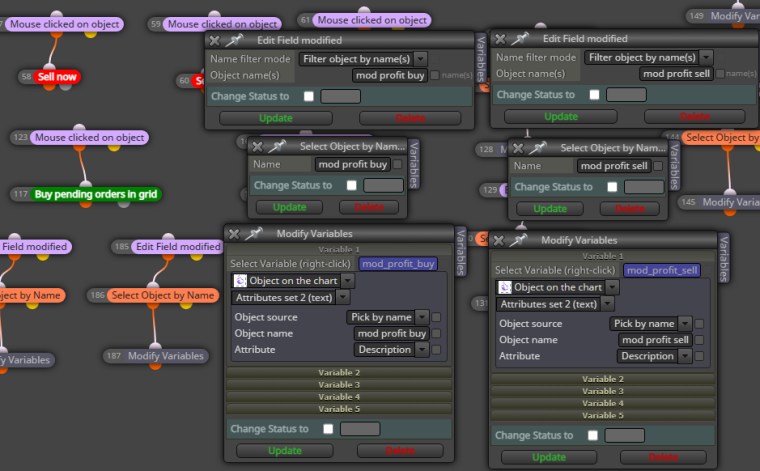Select Mouse clicked on object block 61
760x471 pixels.
[372, 20]
